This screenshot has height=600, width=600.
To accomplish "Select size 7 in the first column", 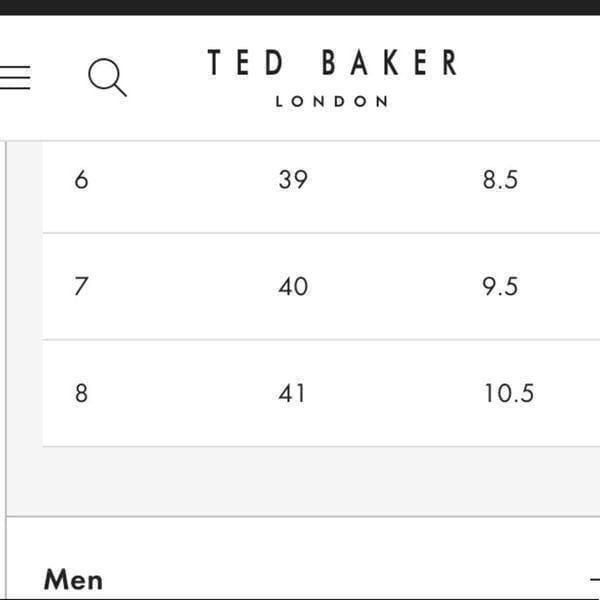I will (81, 286).
